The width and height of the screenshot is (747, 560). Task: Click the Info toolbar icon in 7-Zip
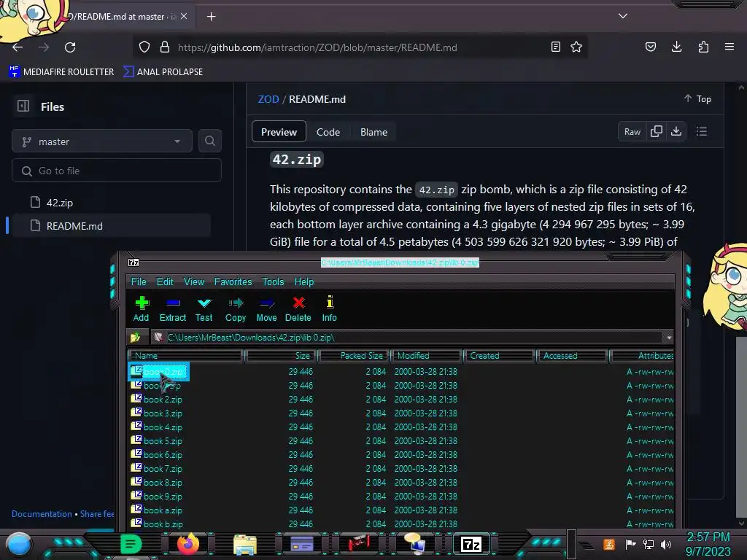tap(330, 302)
